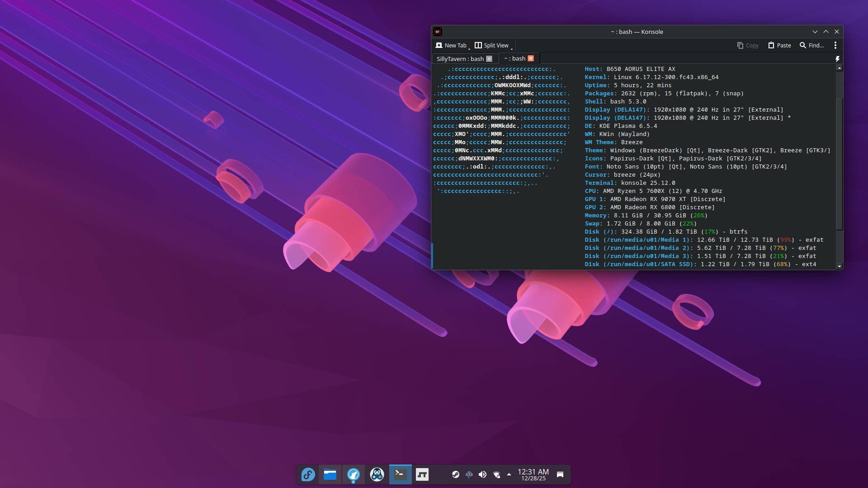
Task: Open Steam from the system tray
Action: click(456, 474)
